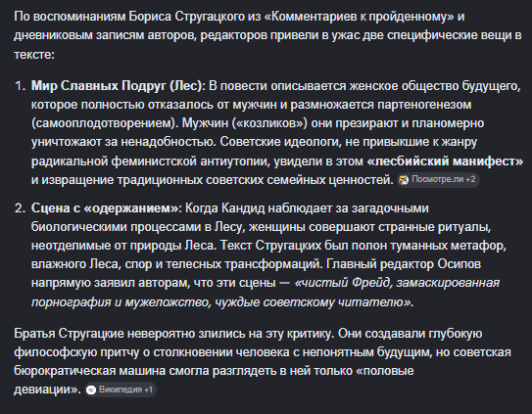
Task: Open the Википедия +1 source chip
Action: pos(121,390)
